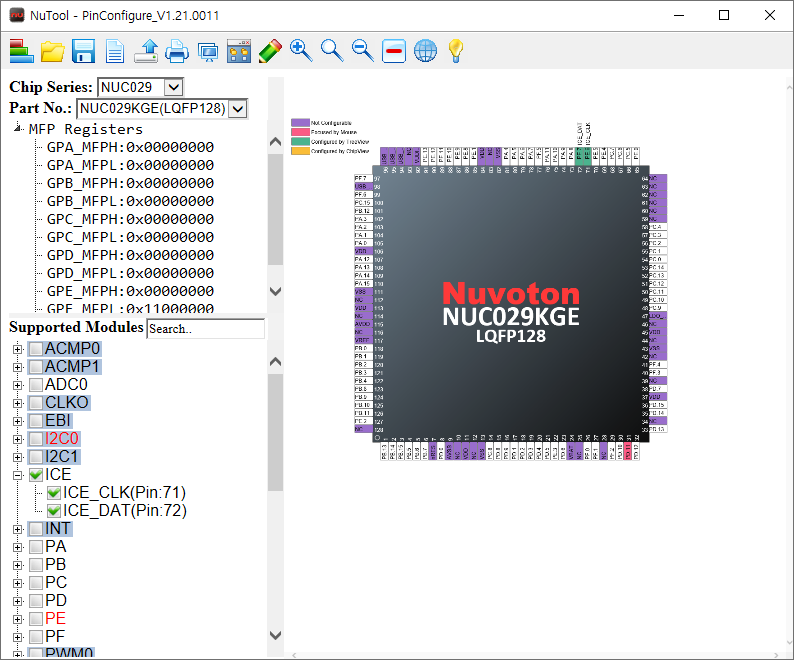Click the dual monitor toolbar icon
The width and height of the screenshot is (794, 660).
pos(208,52)
